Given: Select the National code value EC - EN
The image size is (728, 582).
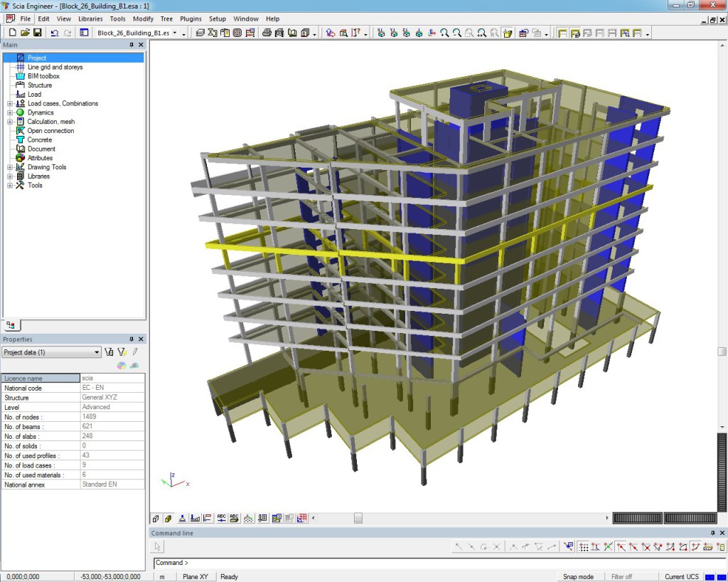Looking at the screenshot, I should [112, 388].
